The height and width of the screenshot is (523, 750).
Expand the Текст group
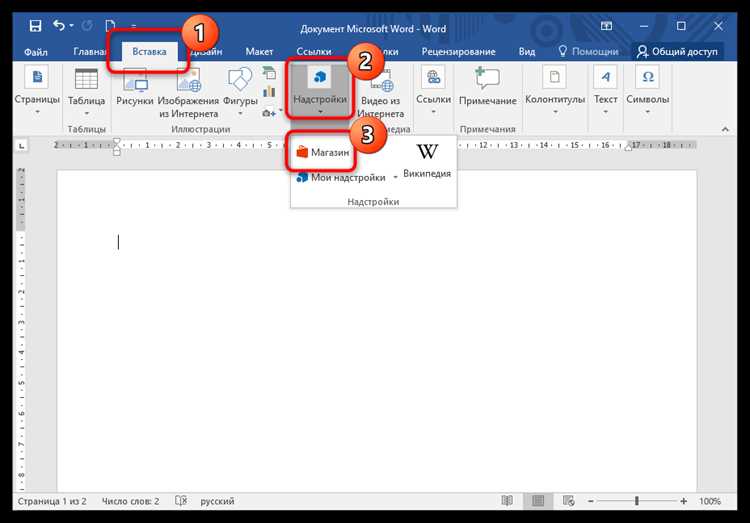(x=606, y=91)
